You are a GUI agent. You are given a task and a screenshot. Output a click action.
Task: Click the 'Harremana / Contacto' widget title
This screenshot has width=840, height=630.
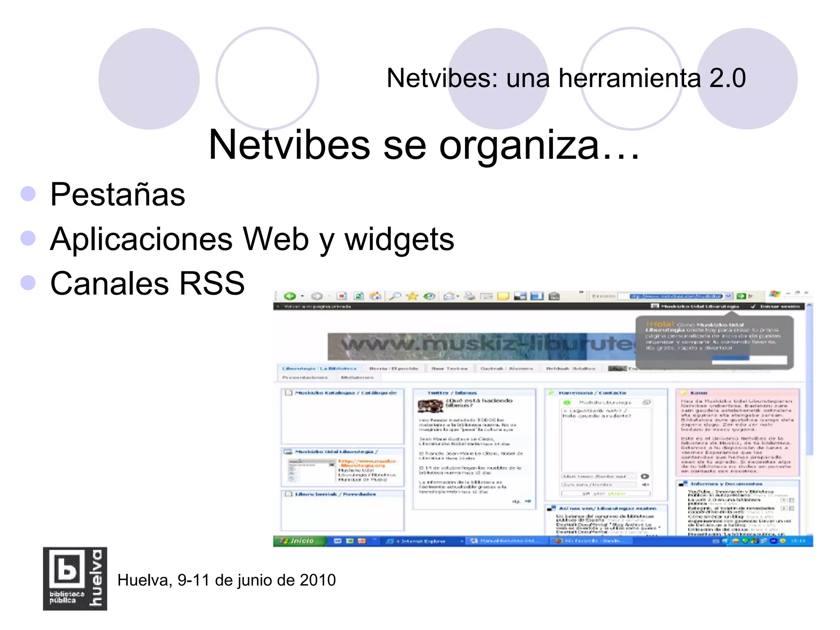point(592,393)
